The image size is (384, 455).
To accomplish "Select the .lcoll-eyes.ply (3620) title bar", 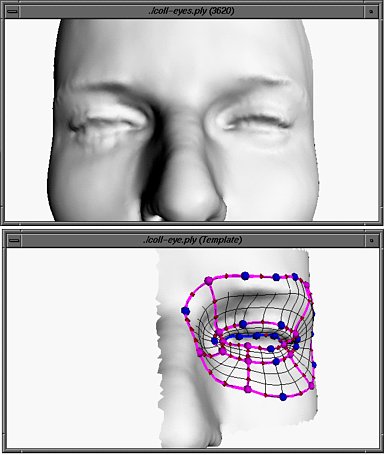I will click(192, 12).
